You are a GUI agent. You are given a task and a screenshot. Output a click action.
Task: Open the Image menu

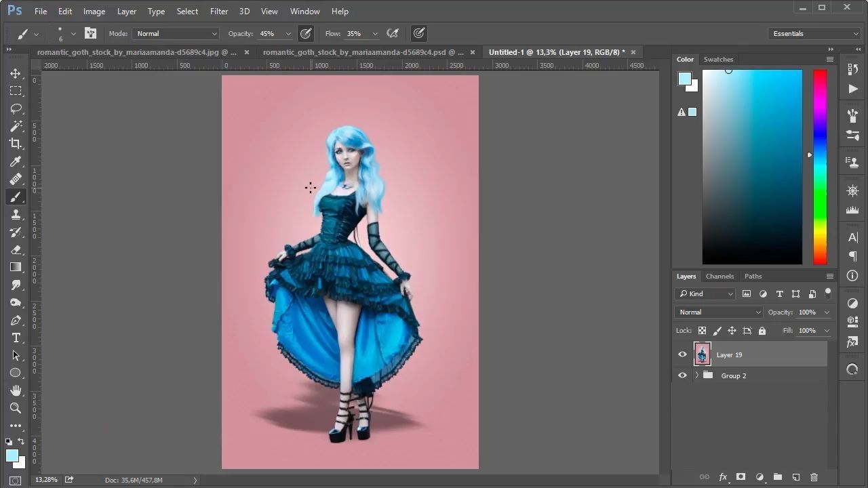94,12
